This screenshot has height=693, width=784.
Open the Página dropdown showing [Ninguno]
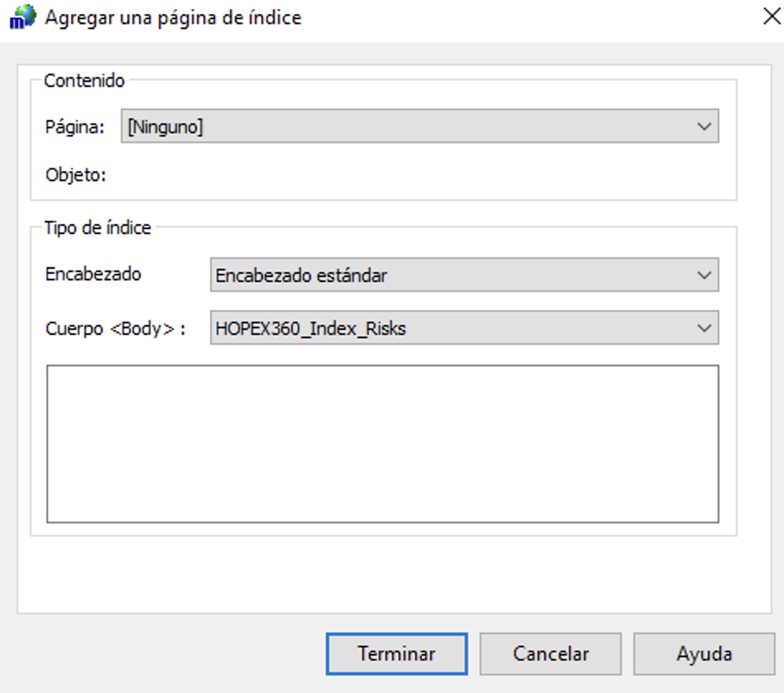[419, 126]
